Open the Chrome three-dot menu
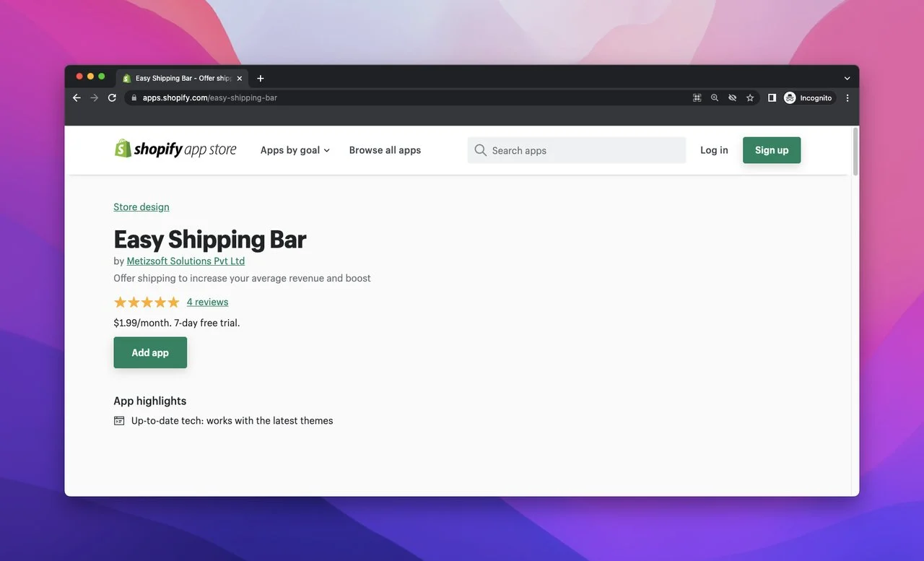The height and width of the screenshot is (561, 924). tap(847, 97)
